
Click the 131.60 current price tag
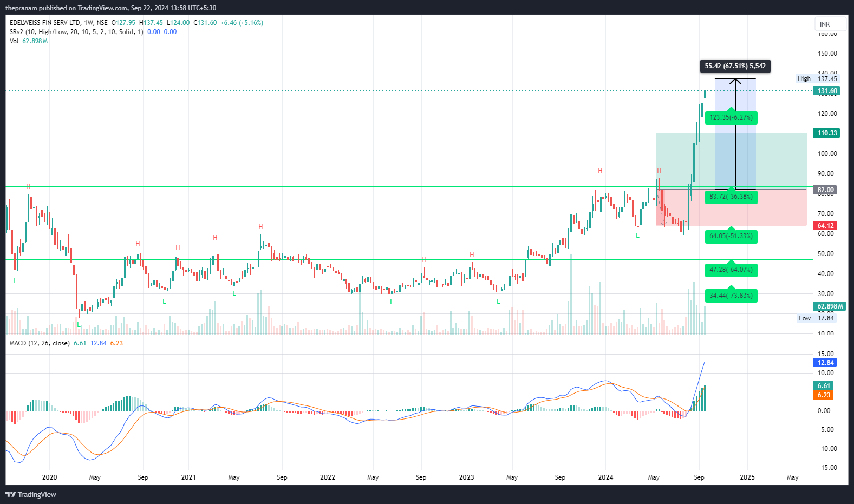click(x=827, y=91)
